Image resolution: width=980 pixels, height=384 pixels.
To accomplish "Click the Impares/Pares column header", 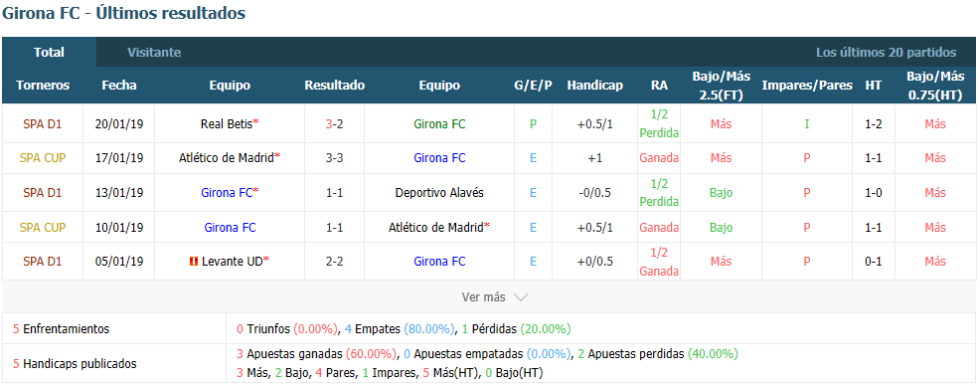I will tap(807, 86).
